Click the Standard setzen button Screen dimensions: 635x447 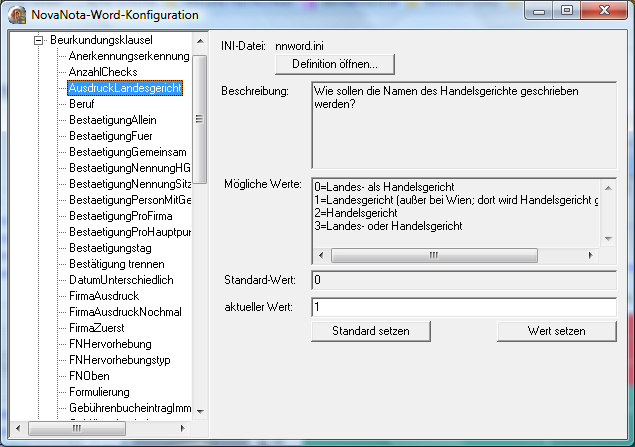(x=371, y=331)
